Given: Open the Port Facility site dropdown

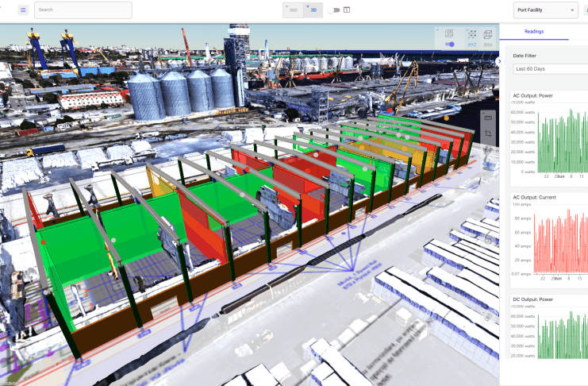Looking at the screenshot, I should coord(545,10).
